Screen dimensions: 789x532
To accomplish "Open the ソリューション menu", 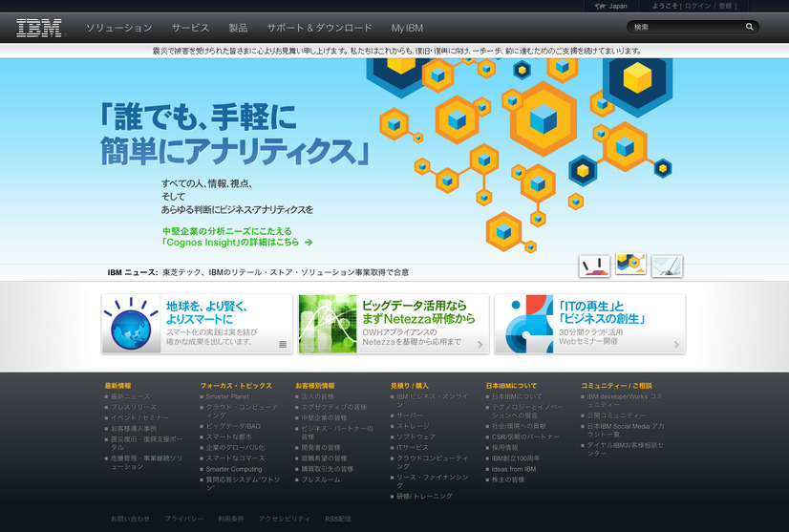I will tap(118, 29).
